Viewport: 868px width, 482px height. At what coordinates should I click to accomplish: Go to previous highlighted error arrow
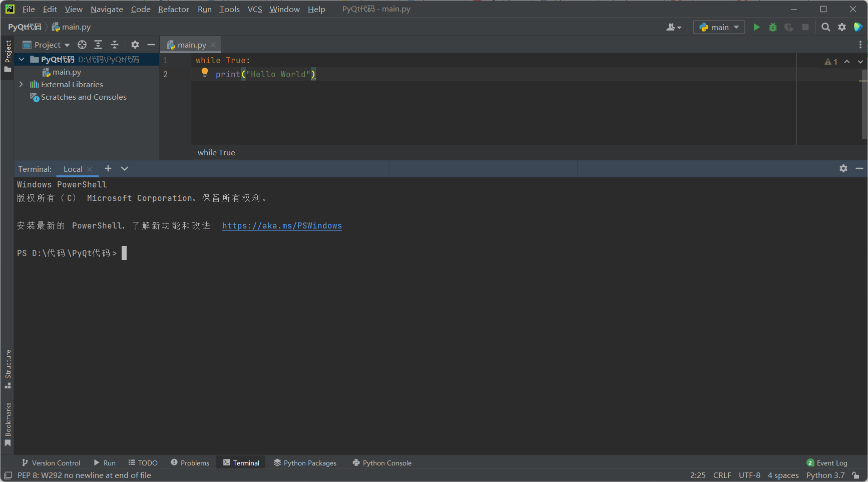pyautogui.click(x=847, y=62)
